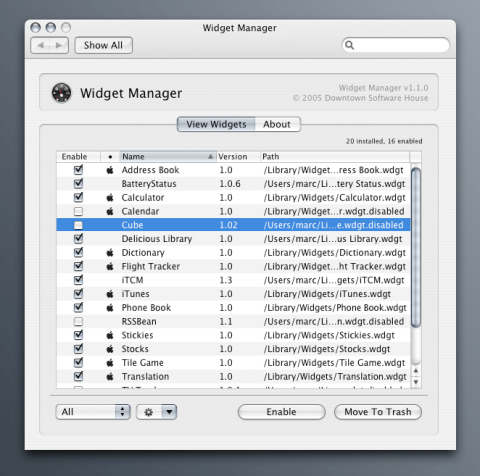Click the Show All button
This screenshot has width=480, height=476.
[x=103, y=45]
